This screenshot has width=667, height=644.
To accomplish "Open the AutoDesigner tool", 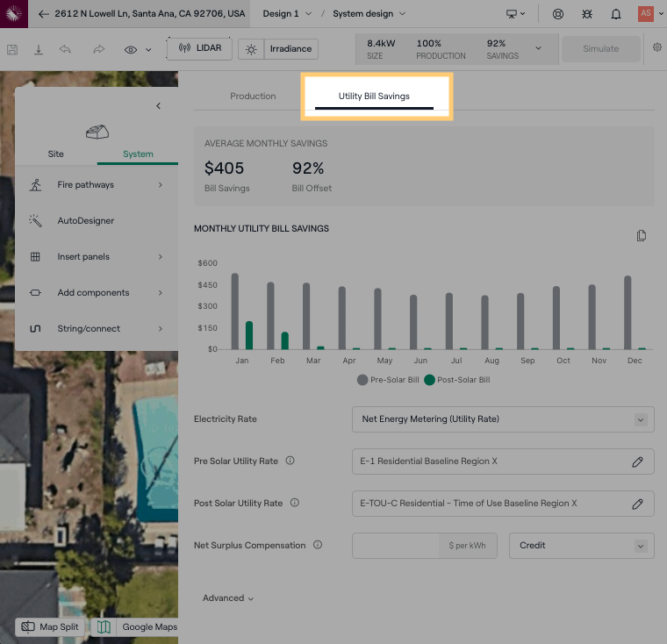I will coord(86,221).
